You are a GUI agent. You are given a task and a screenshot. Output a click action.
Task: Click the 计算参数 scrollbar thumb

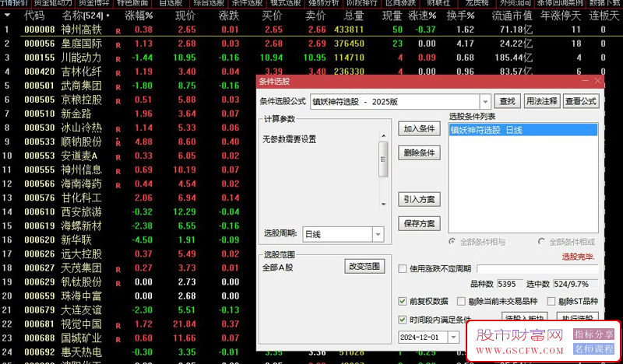(383, 159)
